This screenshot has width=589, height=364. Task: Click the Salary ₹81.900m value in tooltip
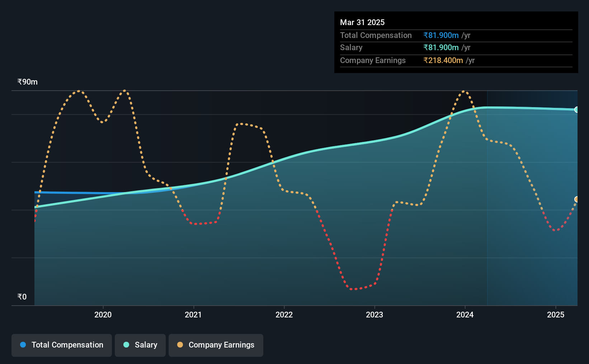(441, 47)
